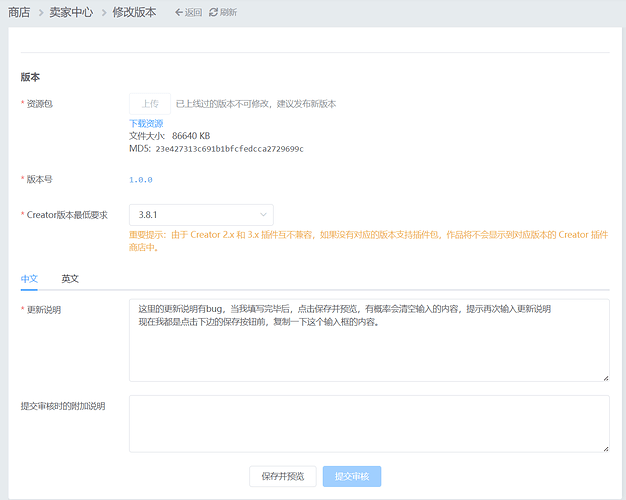Open the 商店 breadcrumb link

click(x=19, y=12)
